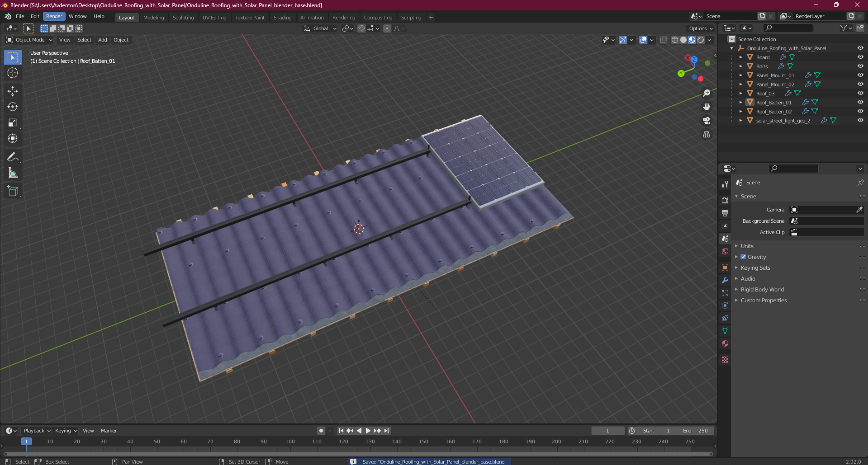Uncheck the Gravity checkbox
The image size is (868, 465).
tap(743, 257)
